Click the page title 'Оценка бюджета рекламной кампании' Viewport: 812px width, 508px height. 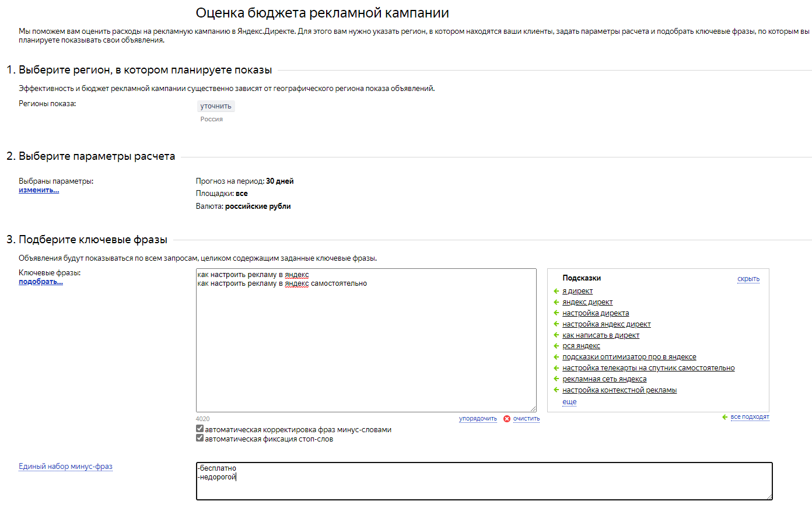pos(323,13)
